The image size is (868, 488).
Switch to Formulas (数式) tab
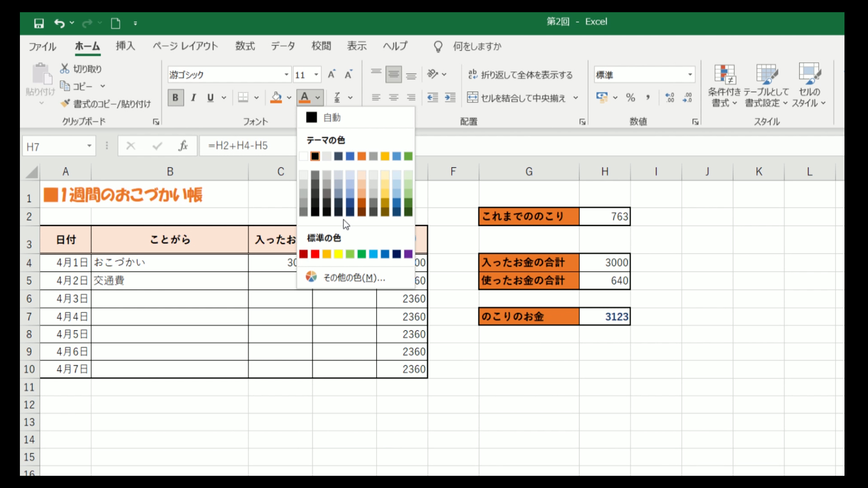tap(245, 46)
